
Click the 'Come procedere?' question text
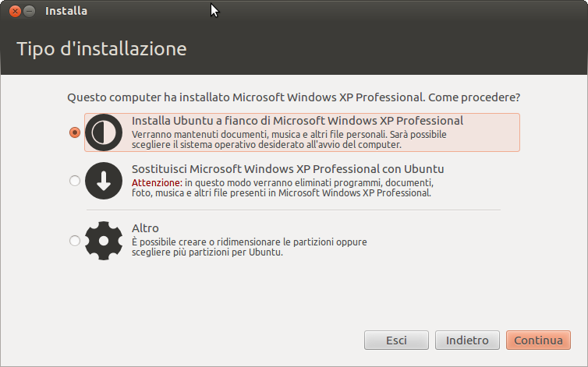tap(474, 97)
